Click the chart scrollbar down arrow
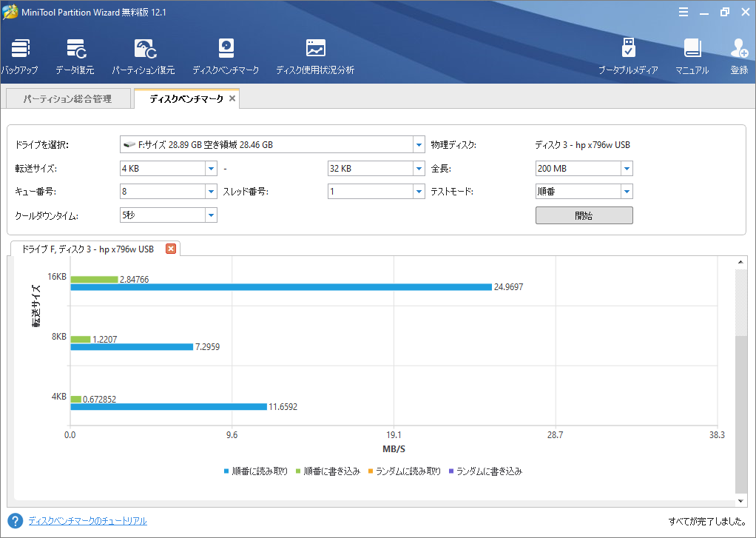 (x=740, y=501)
